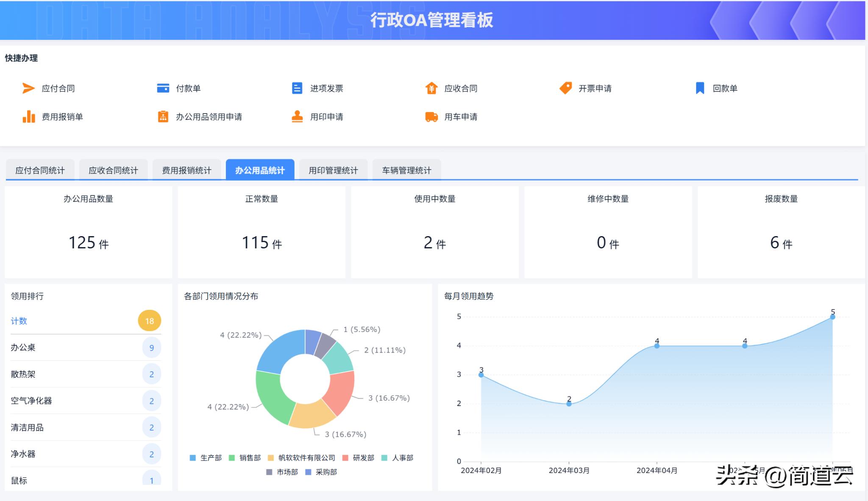This screenshot has width=868, height=501.
Task: Open the 应付合同 shortcut link
Action: (x=58, y=88)
